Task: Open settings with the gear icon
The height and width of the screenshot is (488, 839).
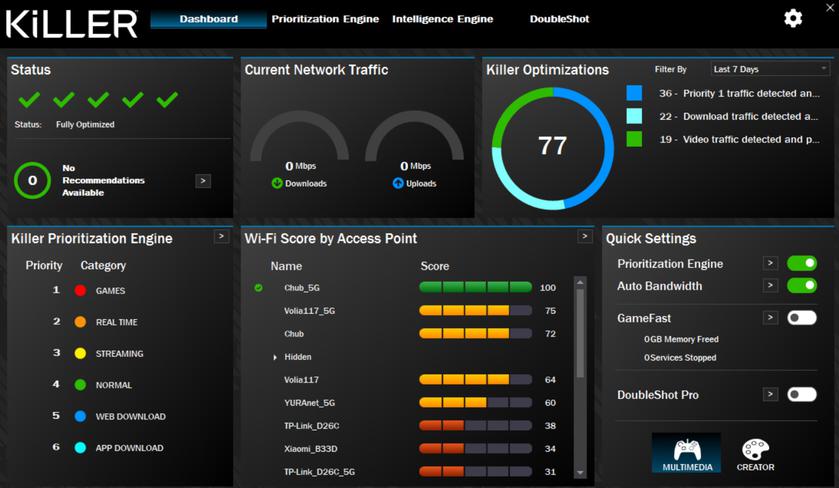Action: [x=793, y=18]
